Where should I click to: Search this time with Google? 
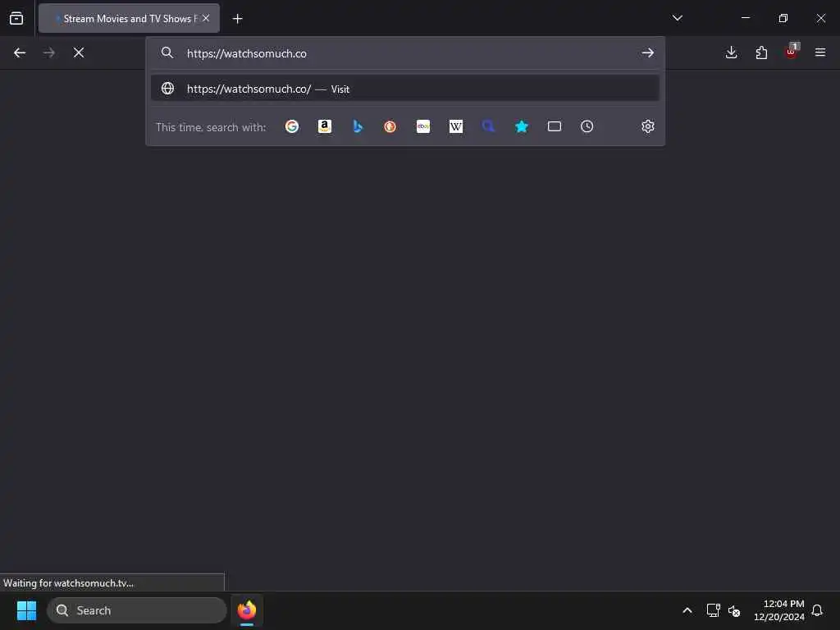(x=292, y=126)
